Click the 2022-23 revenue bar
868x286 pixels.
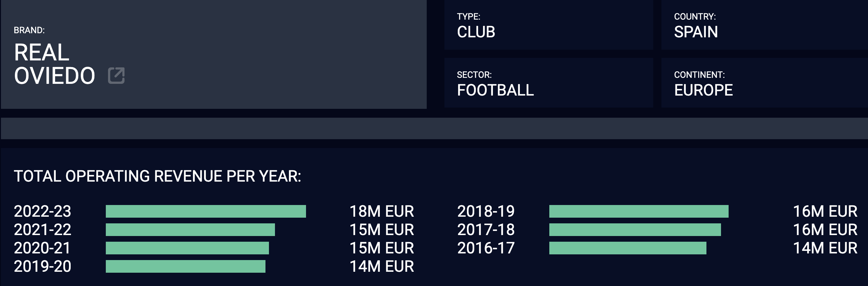click(206, 211)
